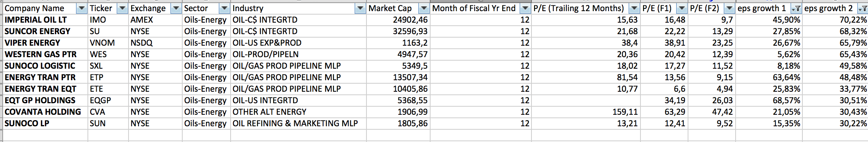Viewport: 868px width, 142px height.
Task: Expand the Exchange column filter
Action: click(176, 8)
